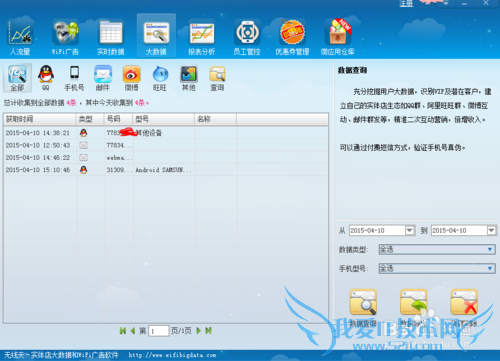Open the 从 start date dropdown
The height and width of the screenshot is (361, 500).
click(x=410, y=230)
